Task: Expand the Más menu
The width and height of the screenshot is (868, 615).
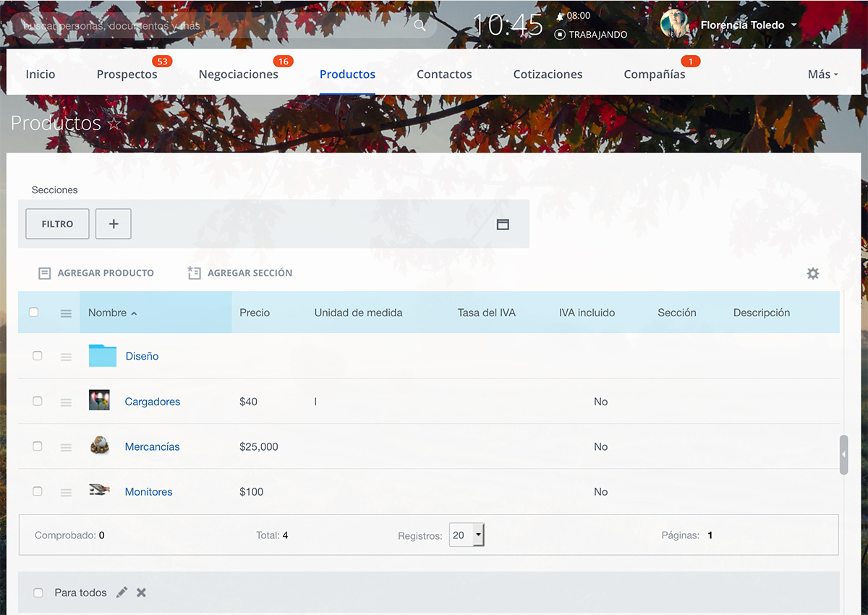Action: (x=822, y=75)
